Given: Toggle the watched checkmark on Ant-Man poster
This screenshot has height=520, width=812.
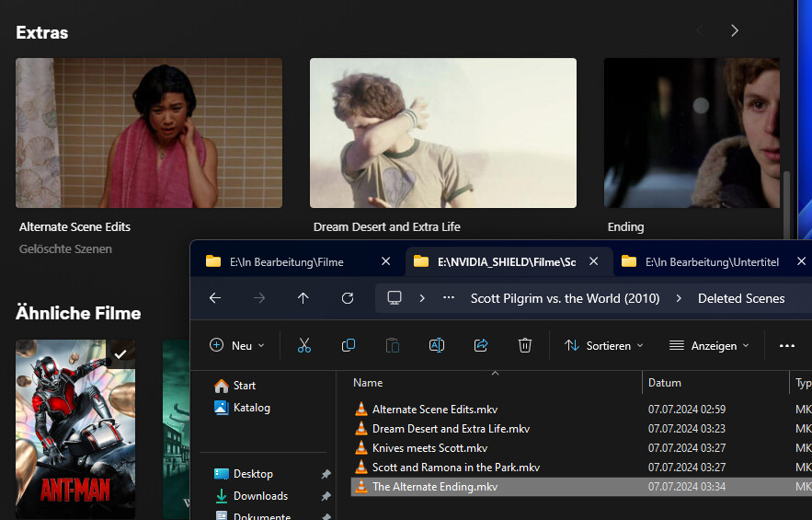Looking at the screenshot, I should coord(120,354).
